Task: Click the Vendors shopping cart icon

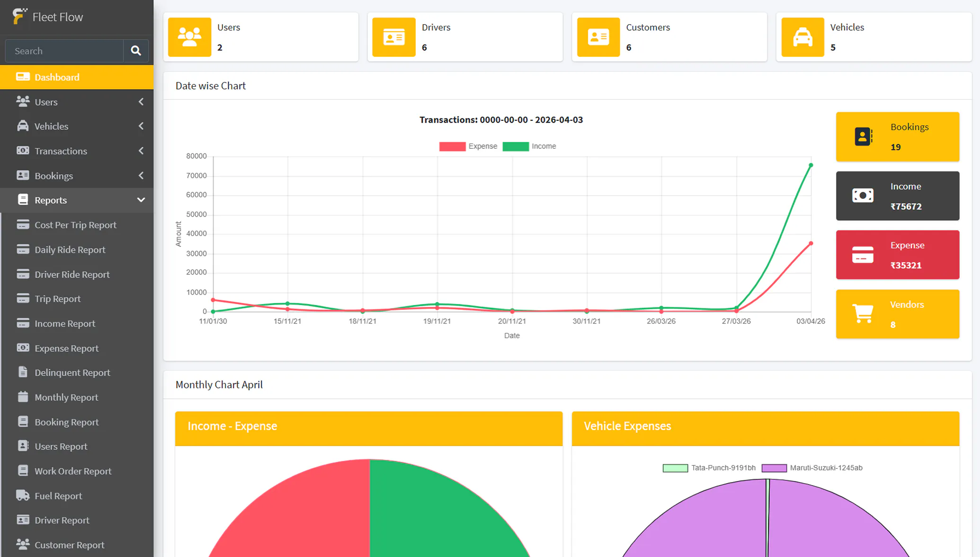Action: point(863,314)
